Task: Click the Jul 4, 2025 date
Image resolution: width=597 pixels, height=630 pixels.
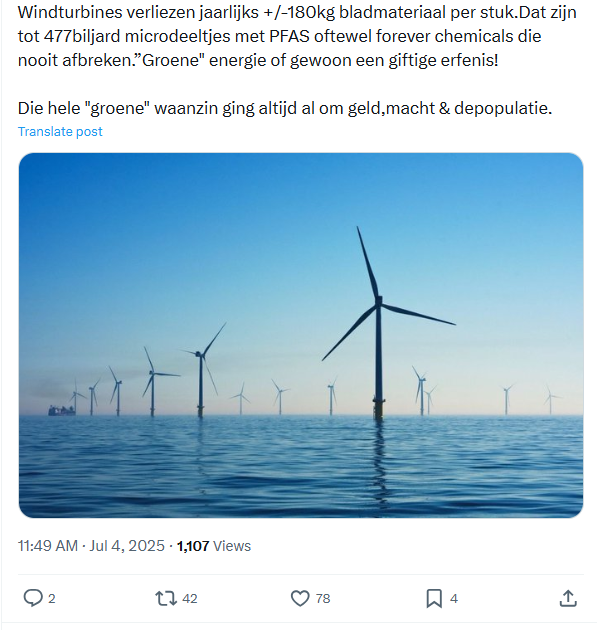Action: tap(127, 546)
